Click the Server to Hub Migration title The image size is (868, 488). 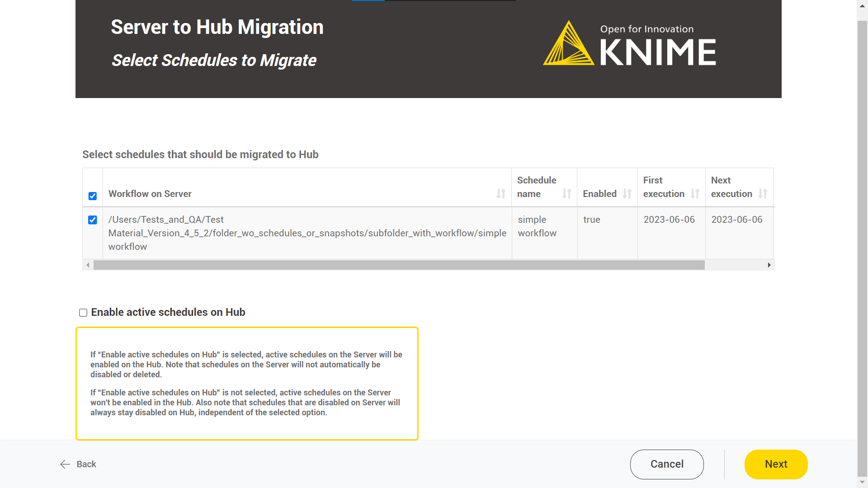click(217, 27)
